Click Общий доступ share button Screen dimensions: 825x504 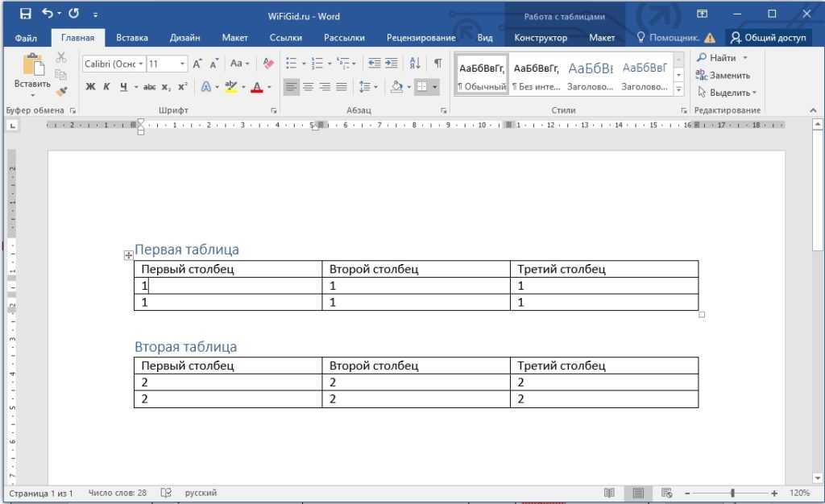[768, 38]
